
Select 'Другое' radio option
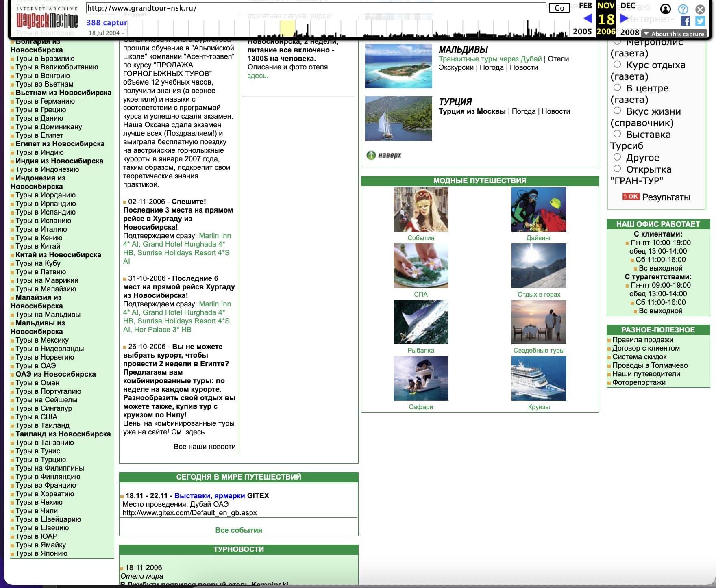pyautogui.click(x=617, y=157)
